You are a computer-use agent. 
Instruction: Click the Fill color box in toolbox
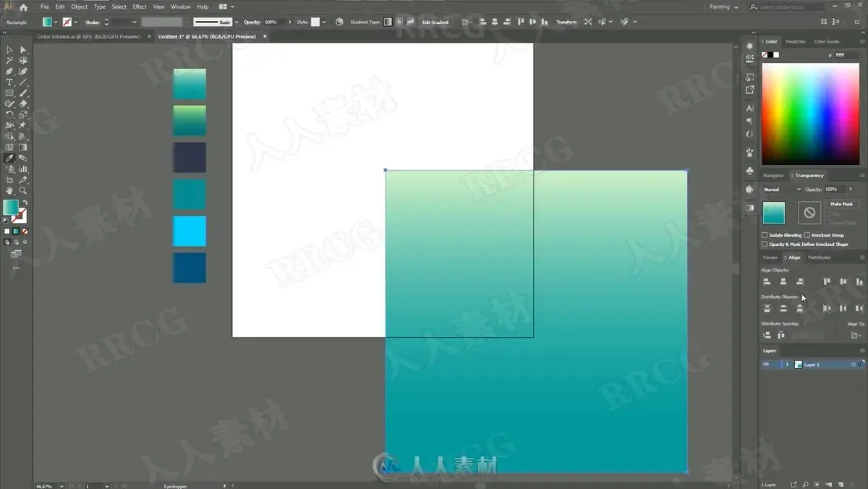coord(11,208)
